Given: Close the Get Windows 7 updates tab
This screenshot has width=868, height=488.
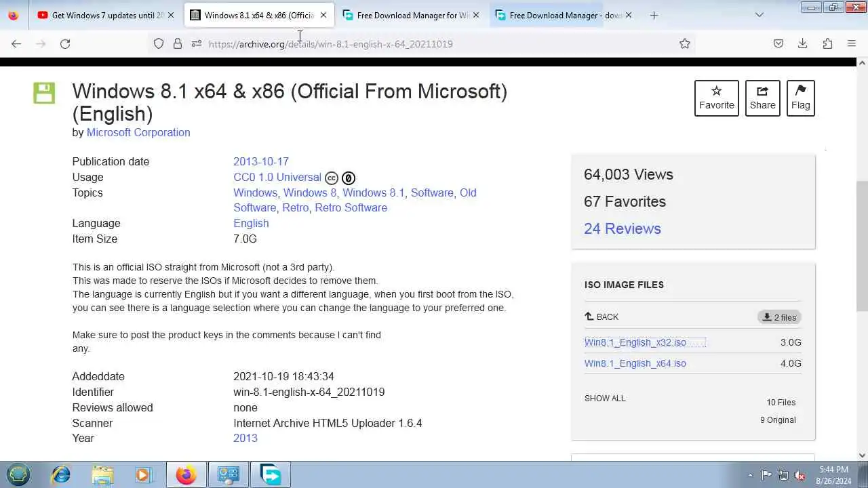Looking at the screenshot, I should [x=171, y=15].
